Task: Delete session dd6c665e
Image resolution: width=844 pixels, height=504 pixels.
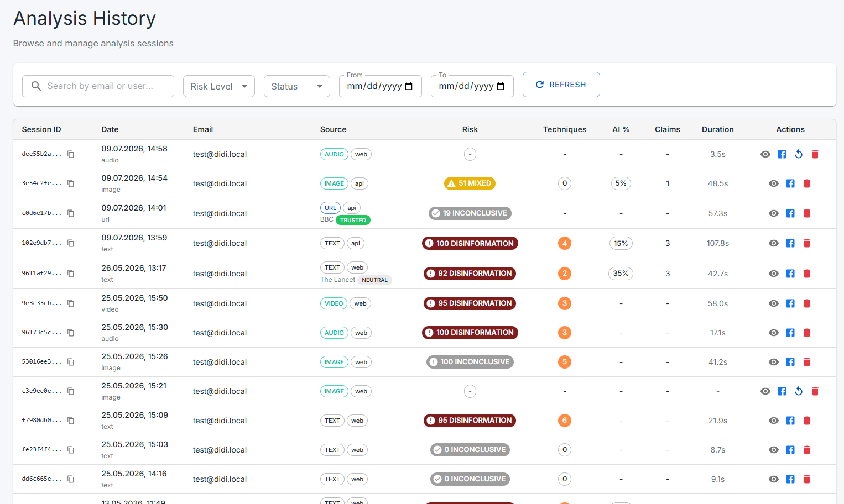Action: (807, 479)
